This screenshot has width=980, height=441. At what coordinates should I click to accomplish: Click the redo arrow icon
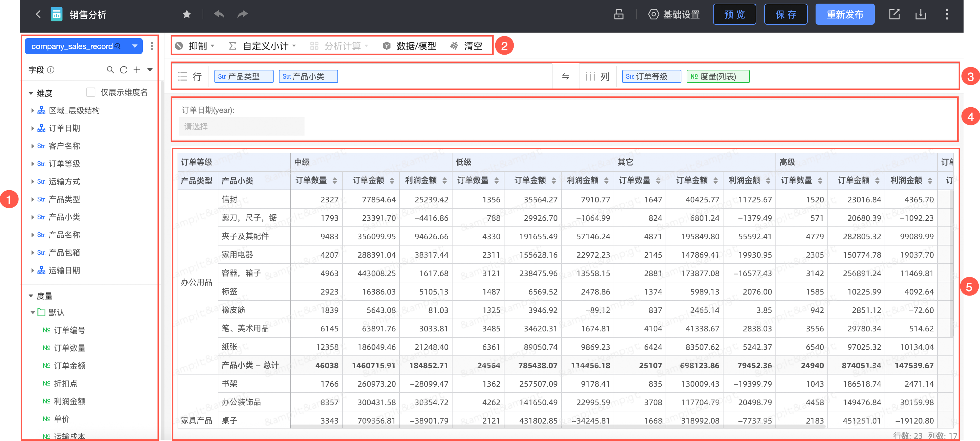(x=242, y=14)
